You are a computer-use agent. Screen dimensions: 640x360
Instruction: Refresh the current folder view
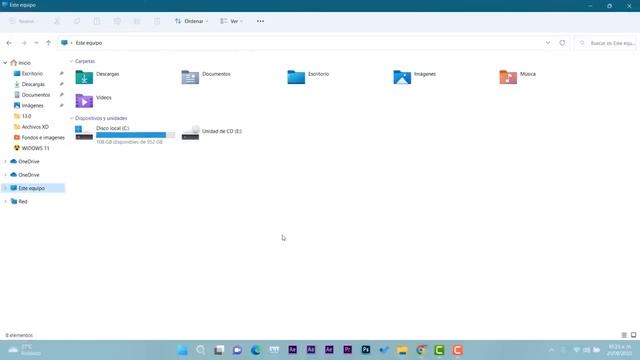pyautogui.click(x=562, y=43)
